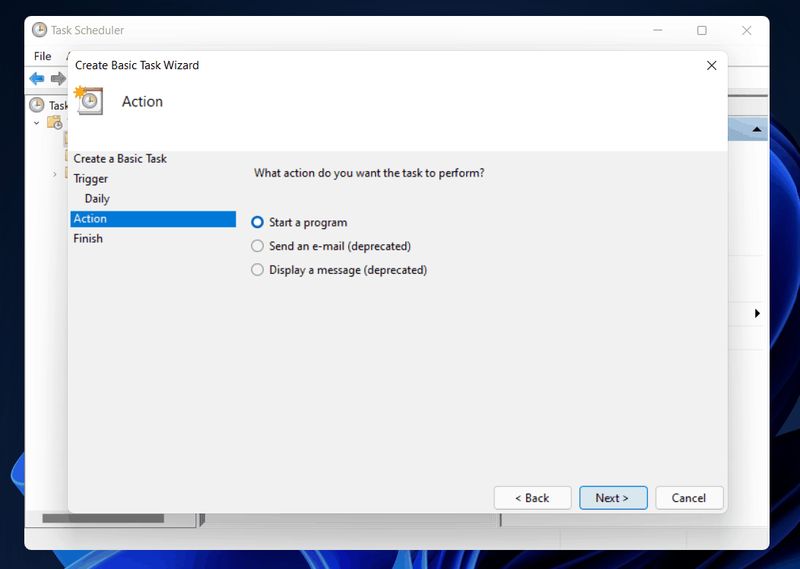Click the horizontal scrollbar in the left pane

pyautogui.click(x=103, y=518)
